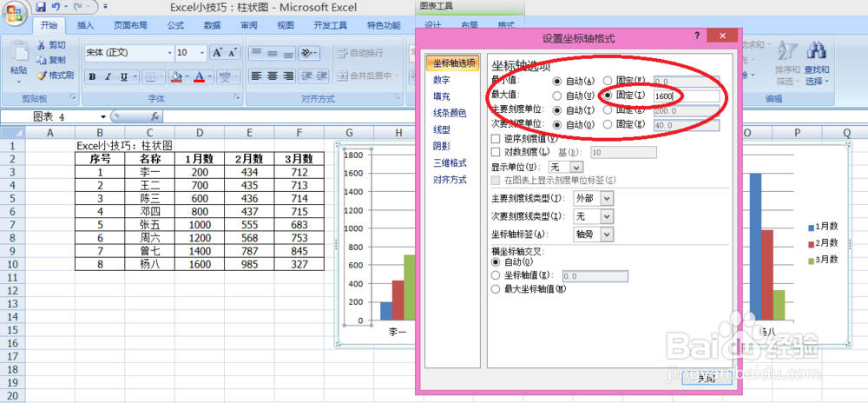Screen dimensions: 868x403
Task: Open the display units dropdown
Action: [576, 167]
